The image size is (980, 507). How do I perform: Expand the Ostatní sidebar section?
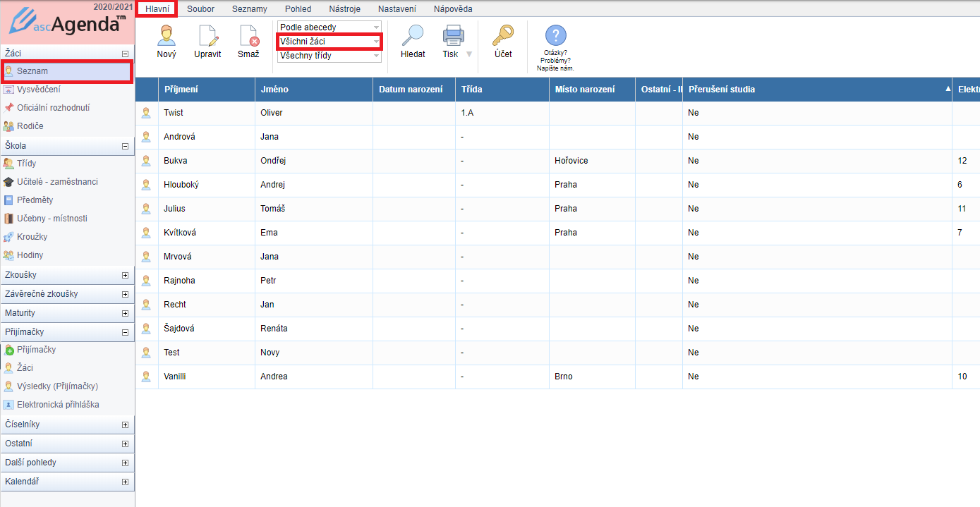125,444
